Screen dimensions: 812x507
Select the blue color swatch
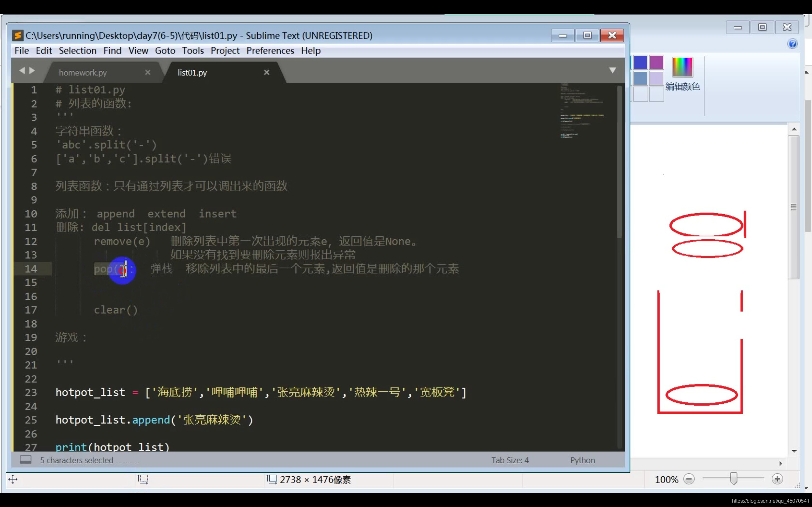point(640,62)
